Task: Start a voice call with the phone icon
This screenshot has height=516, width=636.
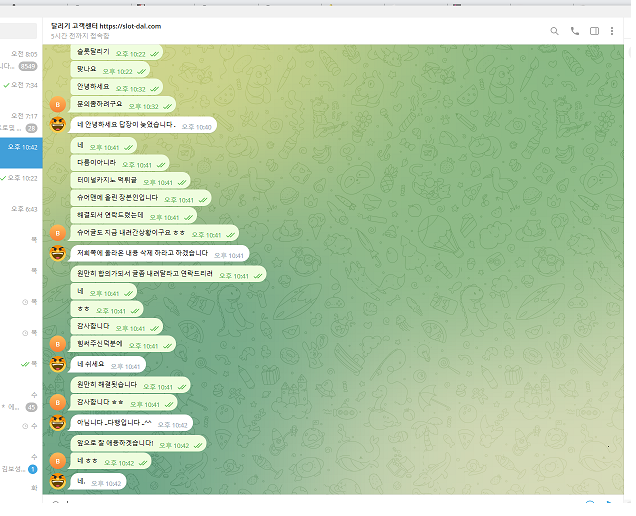Action: 575,31
